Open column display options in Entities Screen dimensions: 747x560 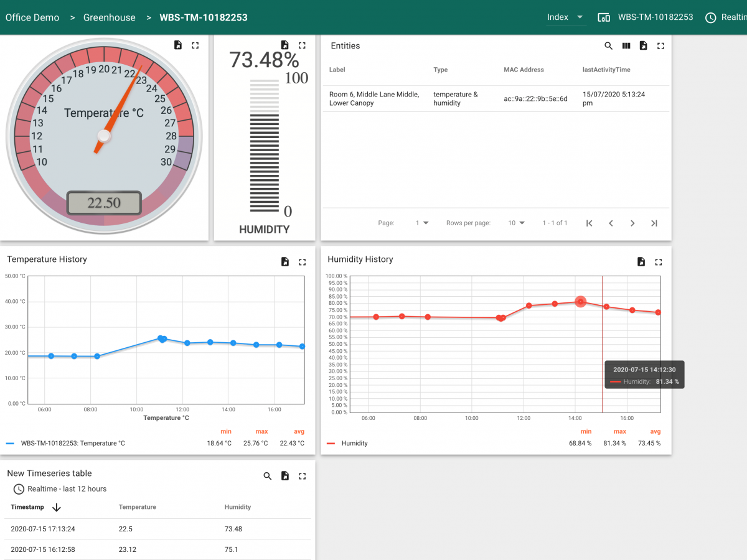[x=626, y=46]
